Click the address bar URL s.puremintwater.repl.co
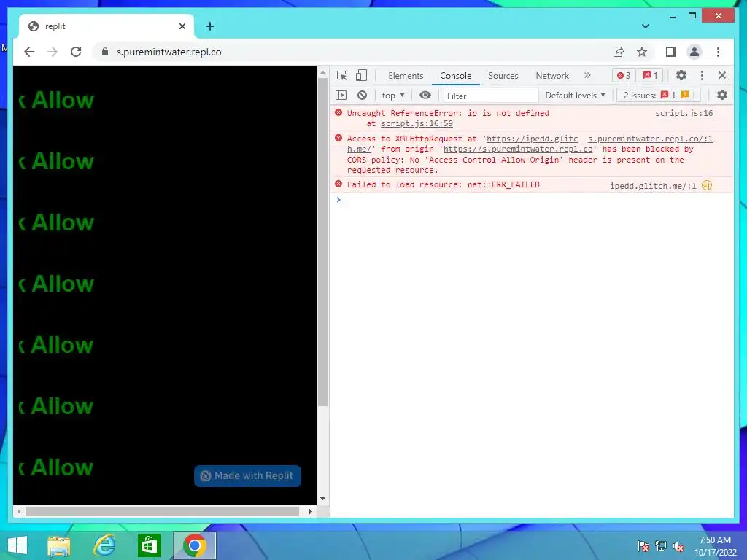747x560 pixels. 169,52
